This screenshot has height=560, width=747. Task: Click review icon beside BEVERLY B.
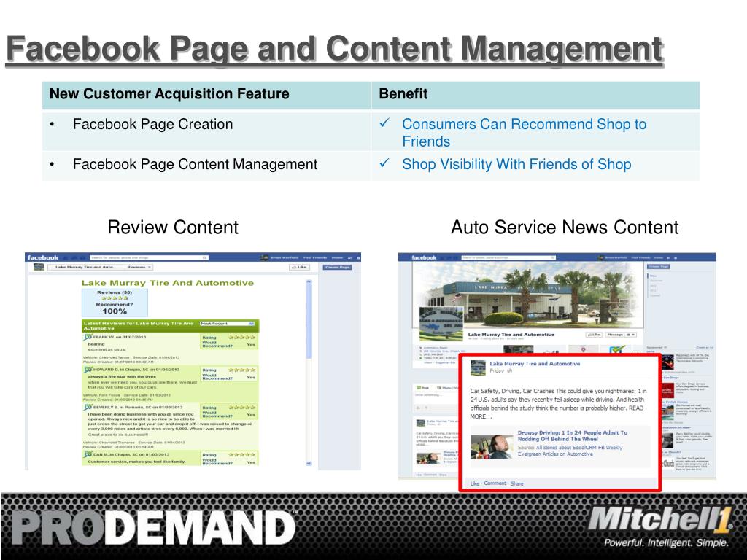88,408
